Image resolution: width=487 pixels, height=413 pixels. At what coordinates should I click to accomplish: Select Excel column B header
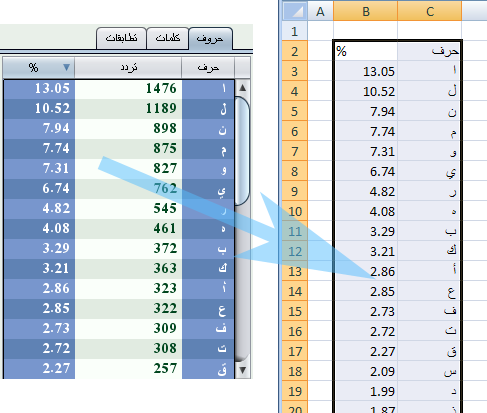pos(366,11)
